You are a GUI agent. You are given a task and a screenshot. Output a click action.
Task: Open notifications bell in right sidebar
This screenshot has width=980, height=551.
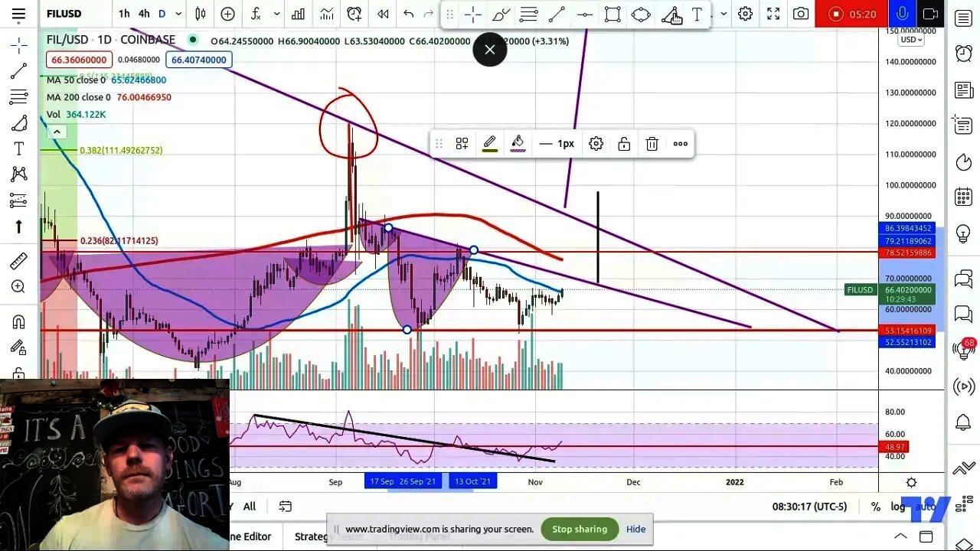coord(964,422)
